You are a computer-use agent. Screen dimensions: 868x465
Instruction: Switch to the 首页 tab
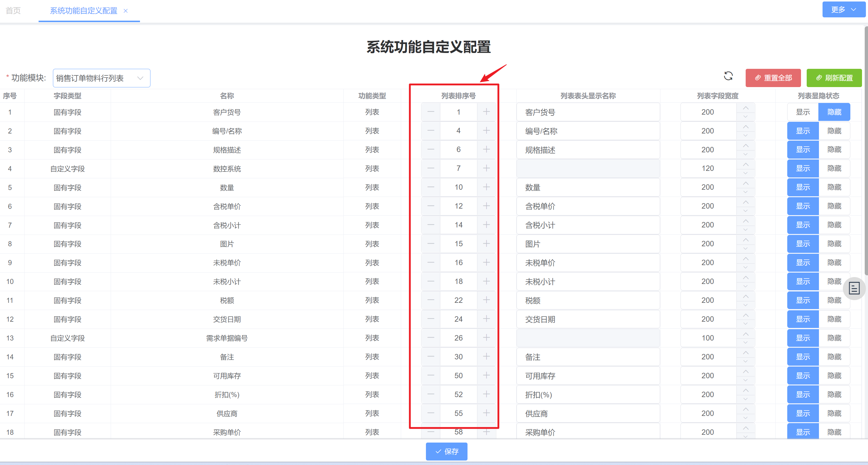coord(13,11)
